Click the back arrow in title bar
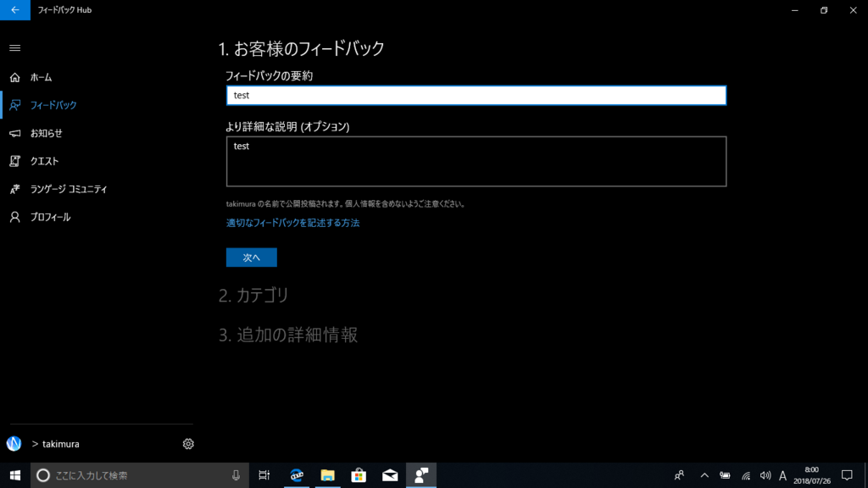The width and height of the screenshot is (868, 488). 15,10
